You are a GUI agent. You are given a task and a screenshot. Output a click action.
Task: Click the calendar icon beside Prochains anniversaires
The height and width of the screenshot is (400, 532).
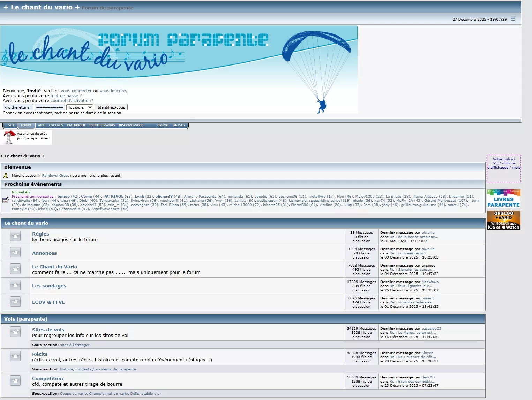(6, 200)
